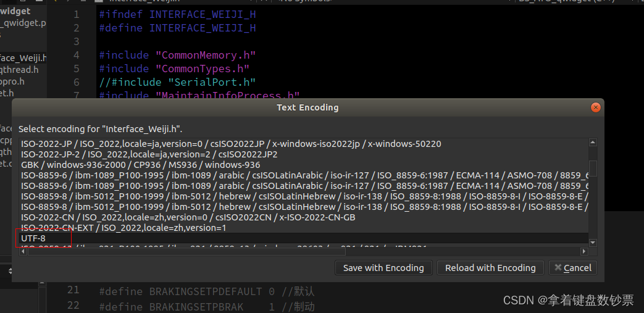The height and width of the screenshot is (313, 644).
Task: Select the UTF-8 encoding row
Action: pos(304,238)
